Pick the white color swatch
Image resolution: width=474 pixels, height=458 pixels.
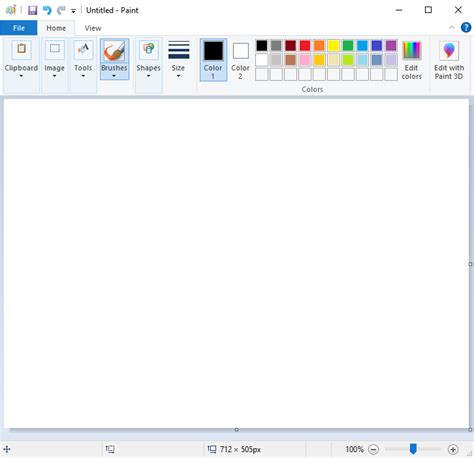[262, 60]
